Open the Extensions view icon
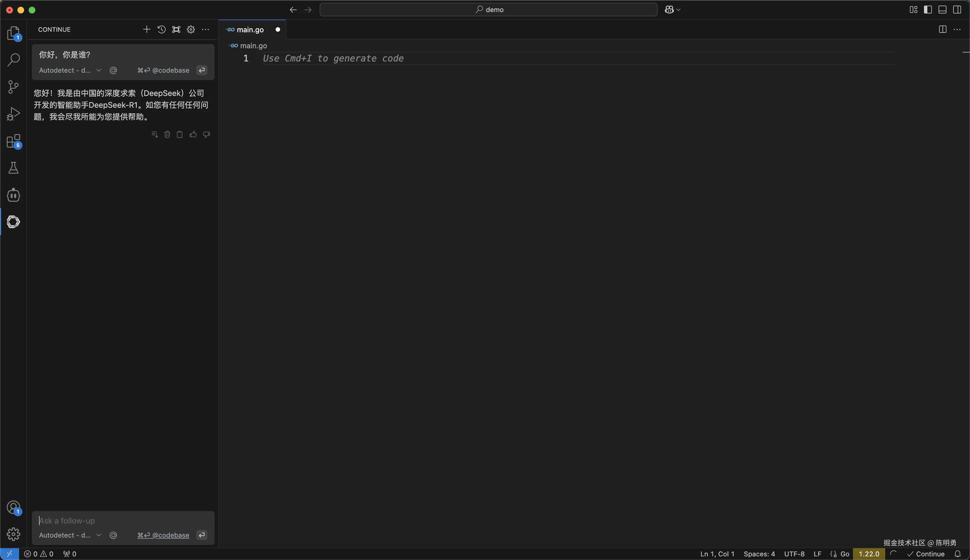The width and height of the screenshot is (970, 560). pyautogui.click(x=13, y=141)
